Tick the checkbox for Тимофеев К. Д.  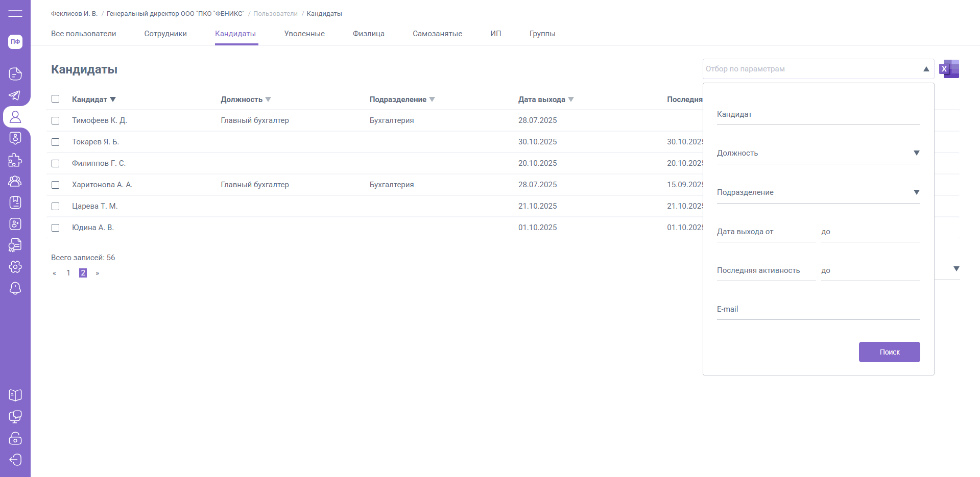[56, 121]
